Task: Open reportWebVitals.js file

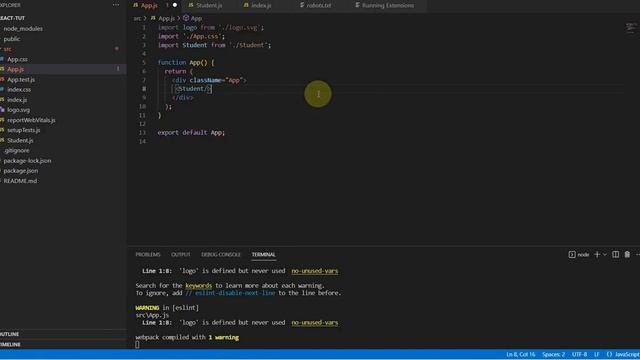Action: [x=31, y=120]
